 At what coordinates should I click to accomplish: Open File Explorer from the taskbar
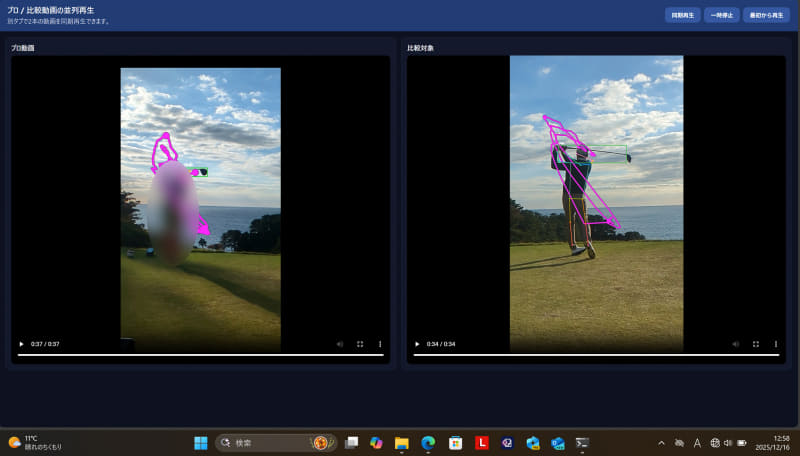402,443
